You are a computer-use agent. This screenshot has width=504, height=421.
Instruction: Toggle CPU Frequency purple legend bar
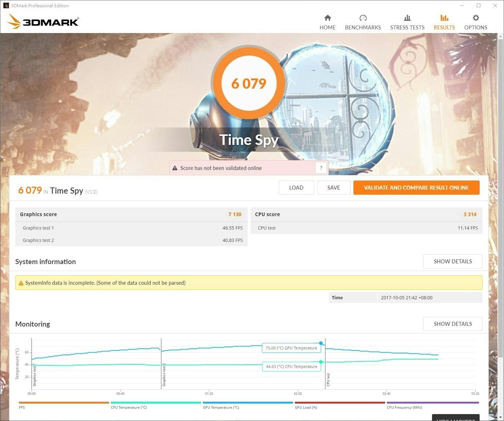coord(433,402)
